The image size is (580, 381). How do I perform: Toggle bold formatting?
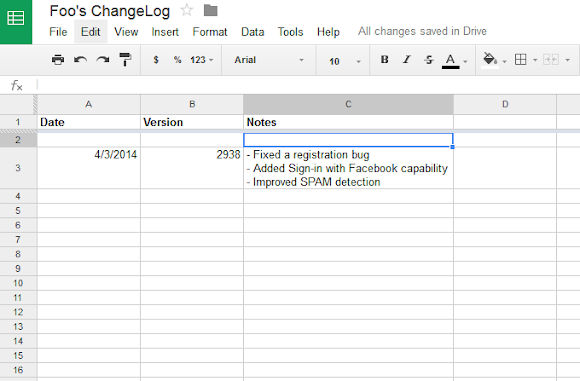(385, 60)
